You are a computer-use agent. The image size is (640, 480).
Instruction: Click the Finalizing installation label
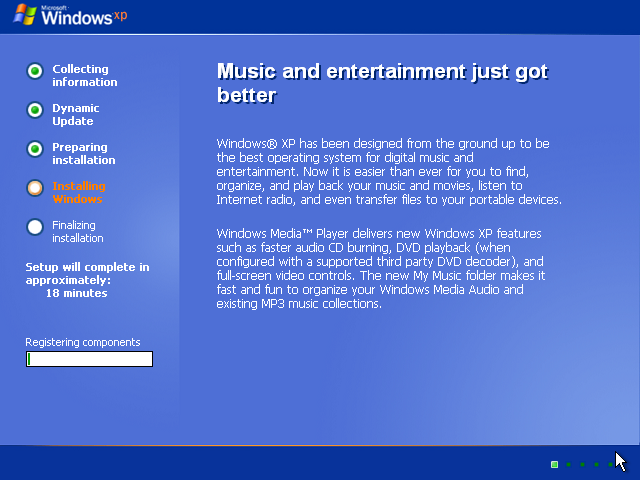pyautogui.click(x=78, y=231)
